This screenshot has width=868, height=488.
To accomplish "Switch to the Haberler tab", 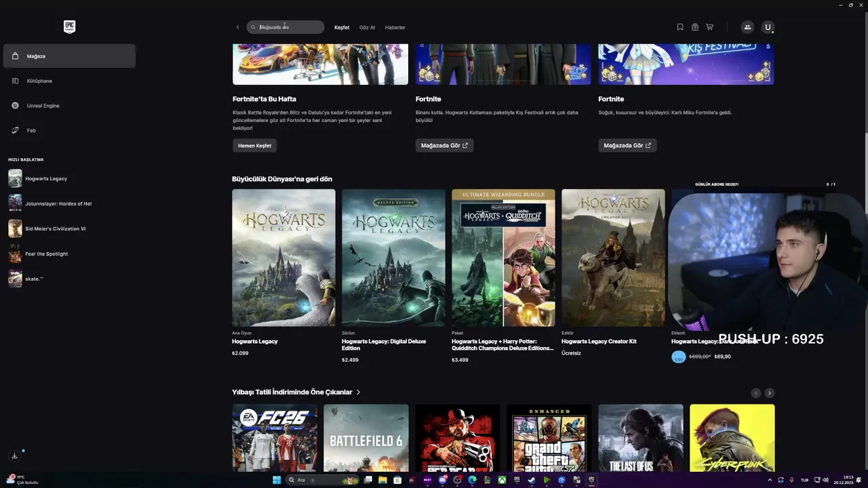I will coord(395,28).
